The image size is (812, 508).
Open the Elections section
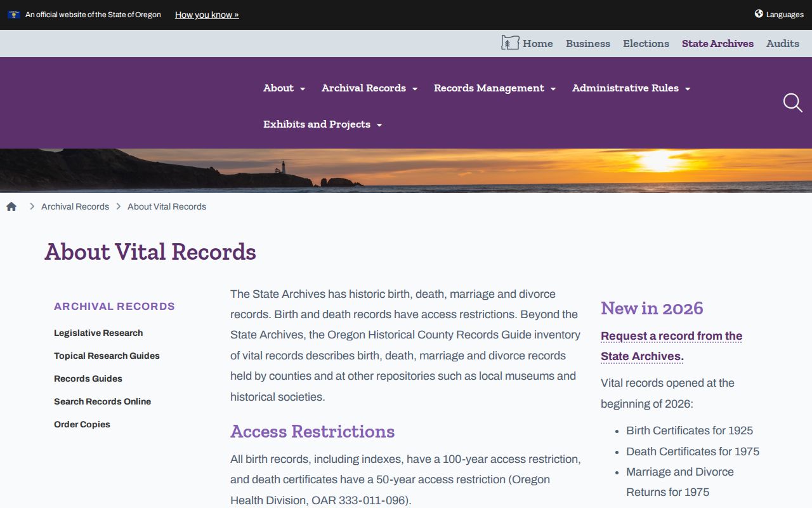click(x=646, y=43)
